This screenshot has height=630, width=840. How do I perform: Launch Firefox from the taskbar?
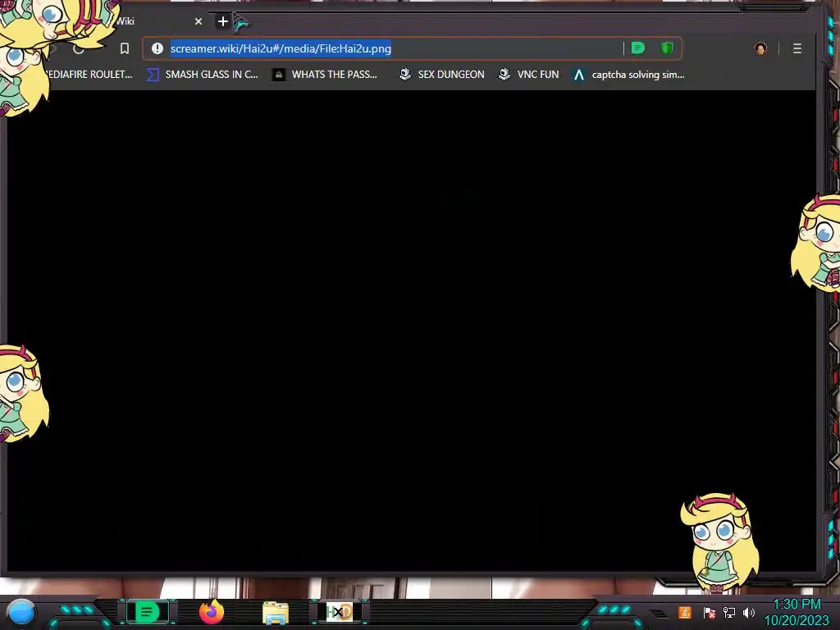click(x=212, y=612)
